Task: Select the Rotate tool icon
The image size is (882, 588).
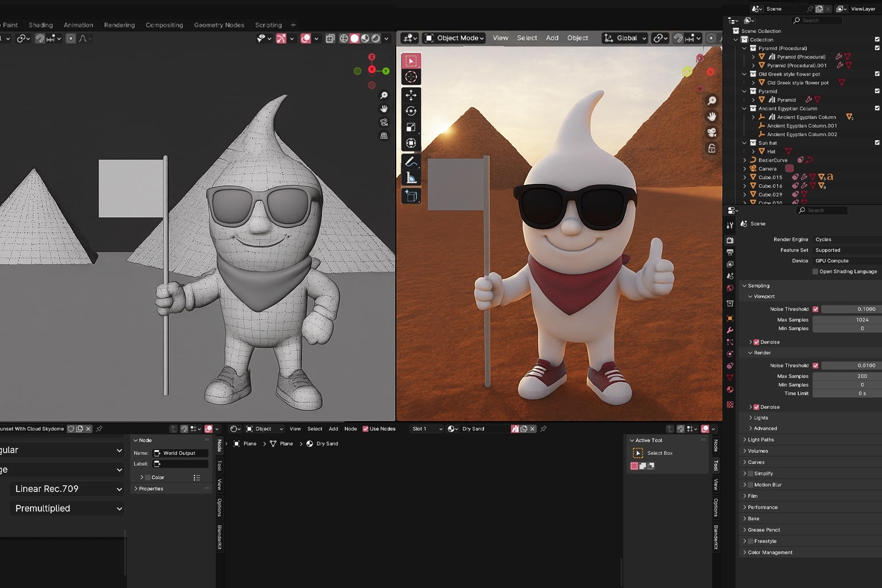Action: 411,111
